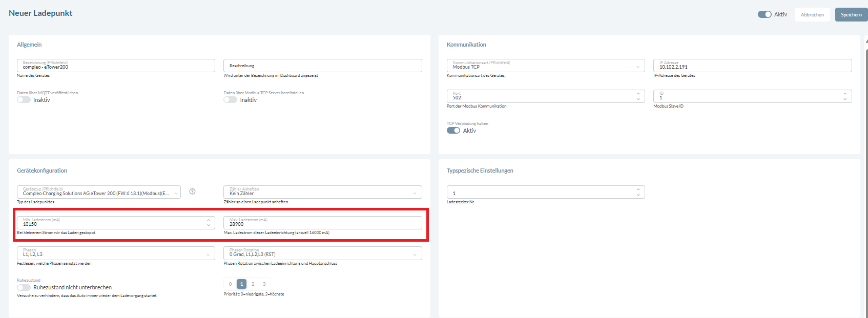Image resolution: width=868 pixels, height=318 pixels.
Task: Open the Kommunikationsart dropdown
Action: (x=545, y=66)
